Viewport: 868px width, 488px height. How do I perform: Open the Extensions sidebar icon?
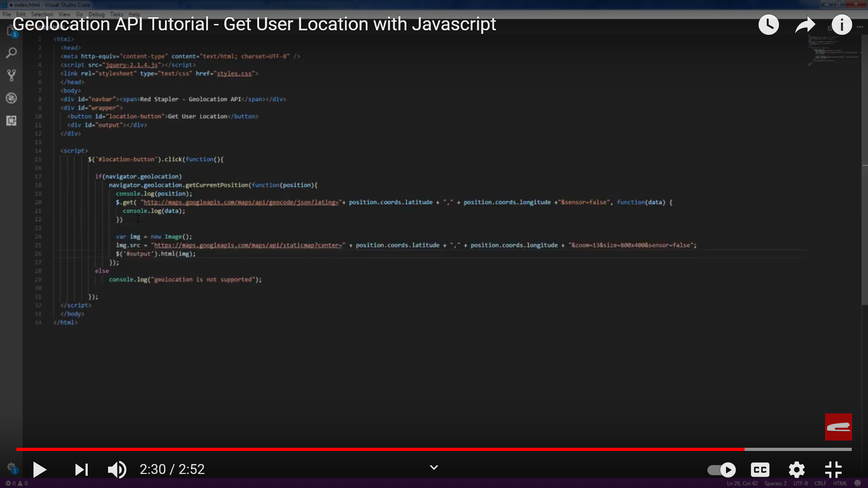coord(11,120)
